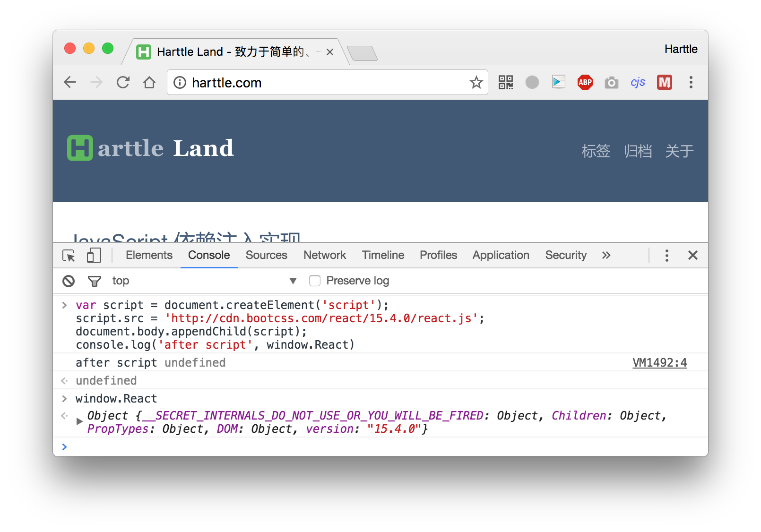
Task: Toggle the device toolbar mode
Action: pos(94,255)
